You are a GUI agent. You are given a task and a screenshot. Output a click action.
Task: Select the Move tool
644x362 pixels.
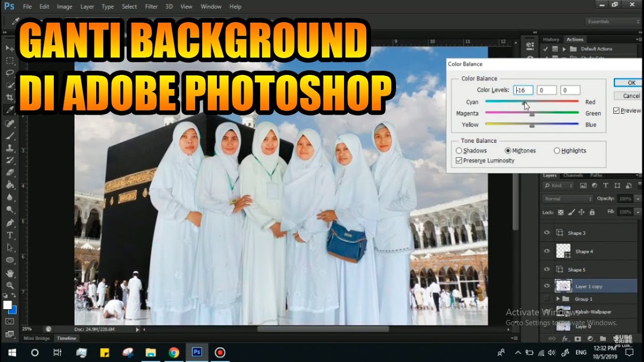pyautogui.click(x=10, y=48)
